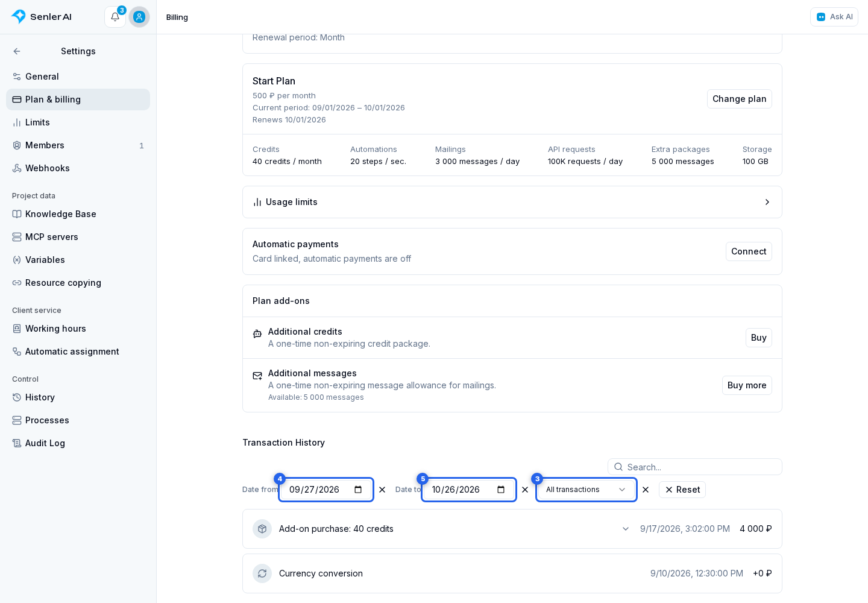Screen dimensions: 868x603
Task: Click the Currency conversion refresh icon
Action: [x=262, y=573]
